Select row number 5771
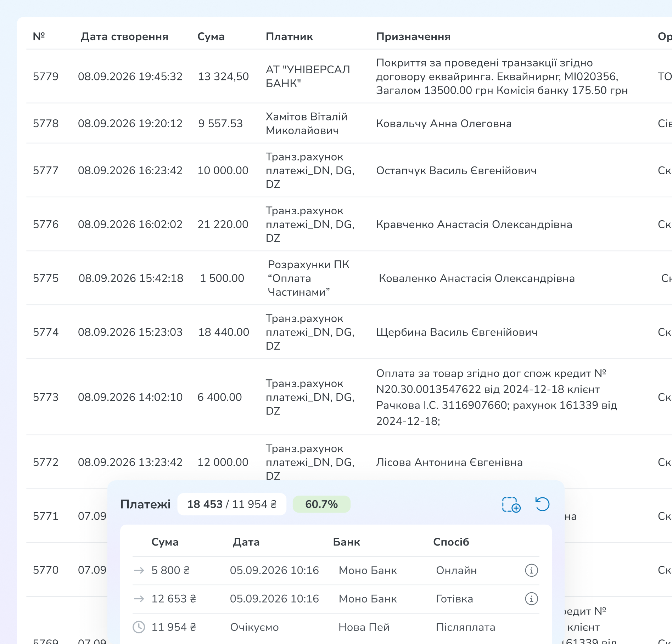This screenshot has width=672, height=644. click(46, 516)
